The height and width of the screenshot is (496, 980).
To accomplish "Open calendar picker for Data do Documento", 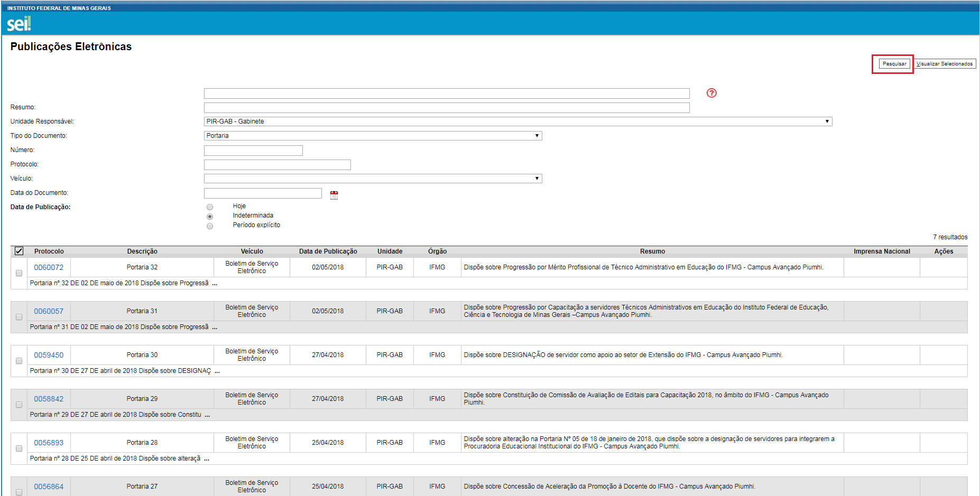I will (334, 195).
